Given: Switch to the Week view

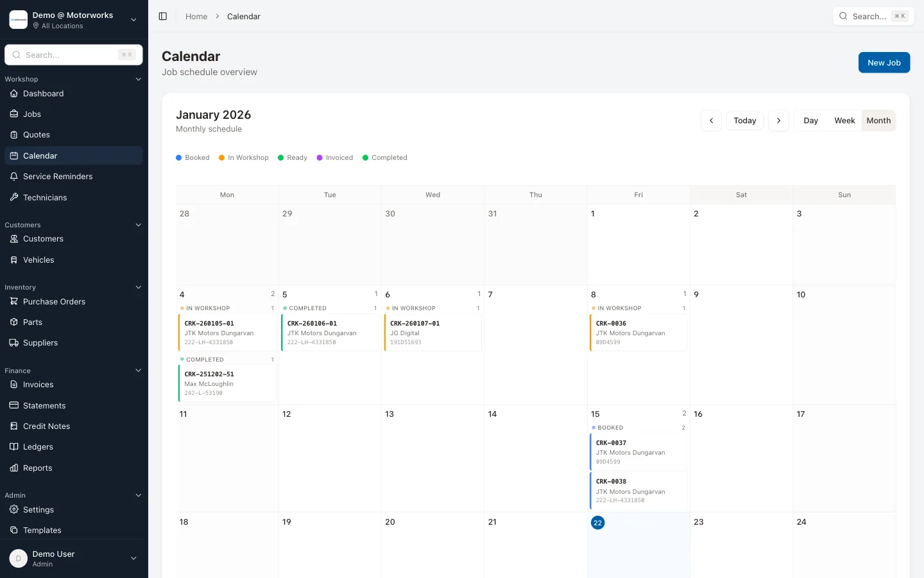Looking at the screenshot, I should tap(844, 120).
